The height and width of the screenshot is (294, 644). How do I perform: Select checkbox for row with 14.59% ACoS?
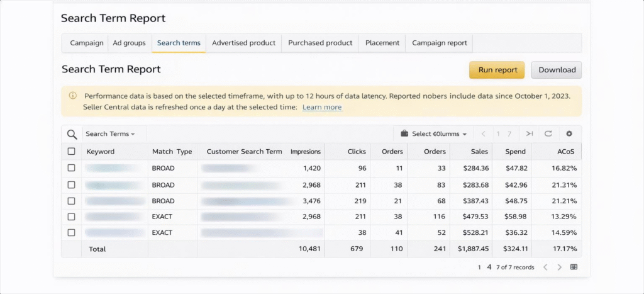(71, 232)
